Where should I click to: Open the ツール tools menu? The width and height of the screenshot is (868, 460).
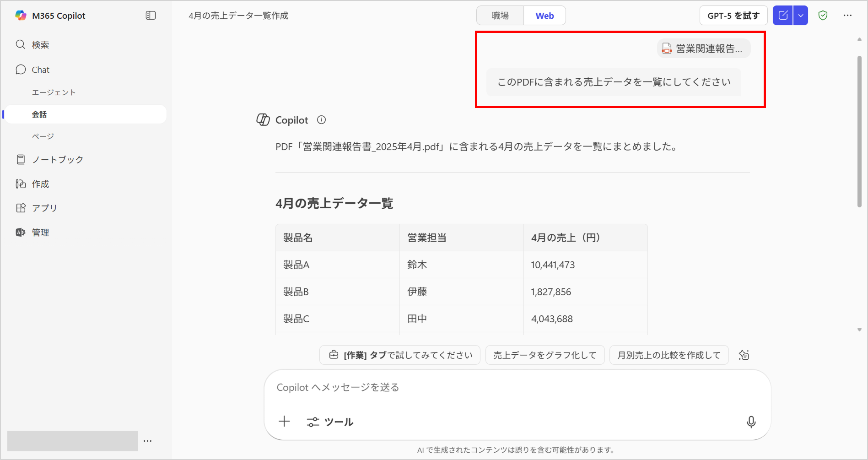pyautogui.click(x=330, y=422)
